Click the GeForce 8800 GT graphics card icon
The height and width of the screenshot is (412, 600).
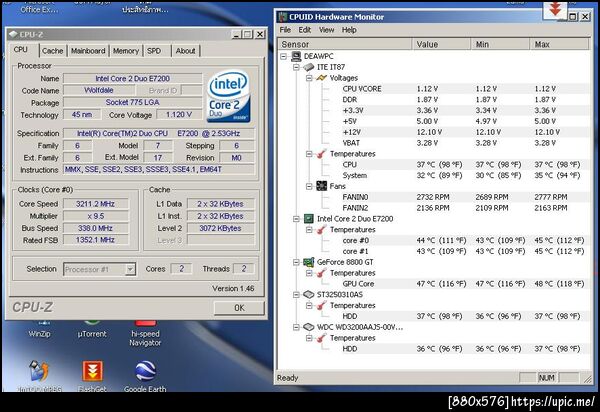tap(308, 262)
